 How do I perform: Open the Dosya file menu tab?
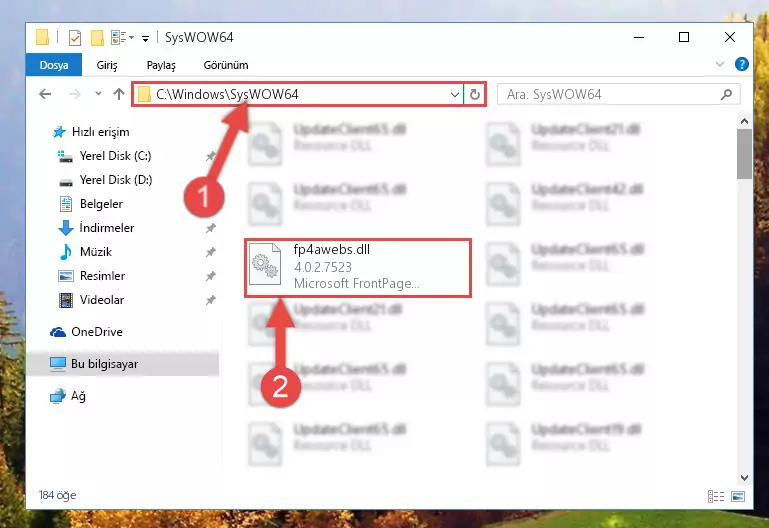[x=54, y=65]
